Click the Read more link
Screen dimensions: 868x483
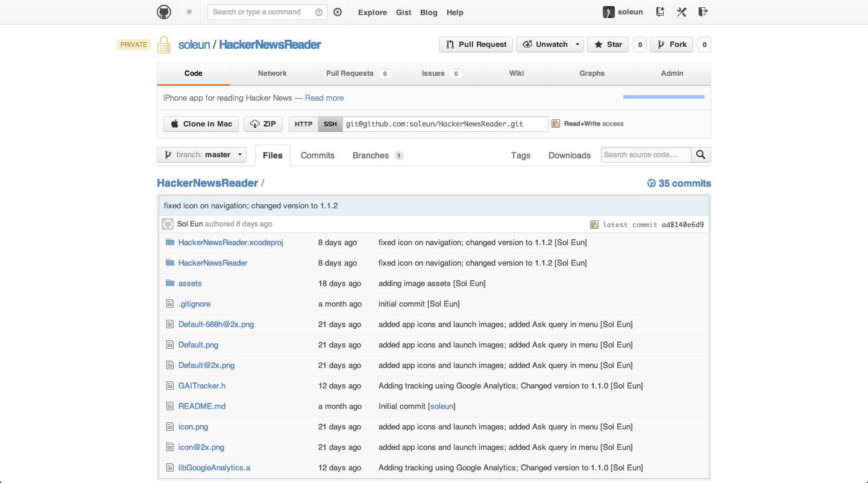324,98
